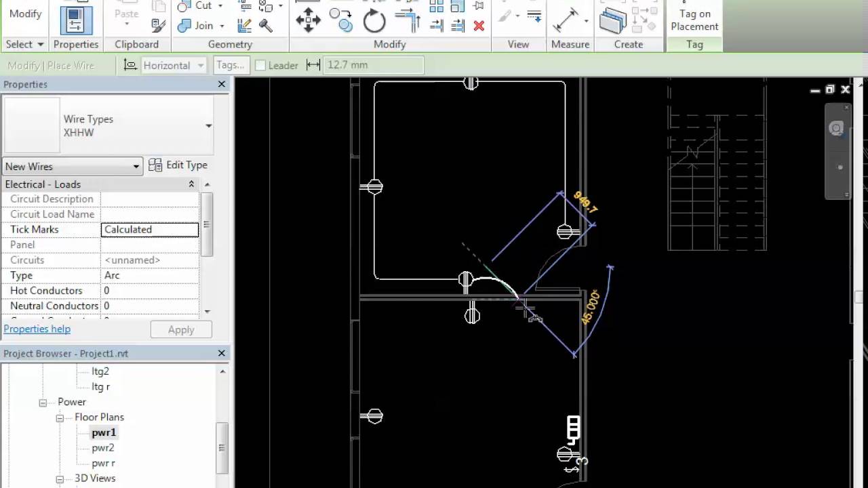Click the leader length 12.7 mm field
Viewport: 868px width, 488px height.
click(374, 65)
